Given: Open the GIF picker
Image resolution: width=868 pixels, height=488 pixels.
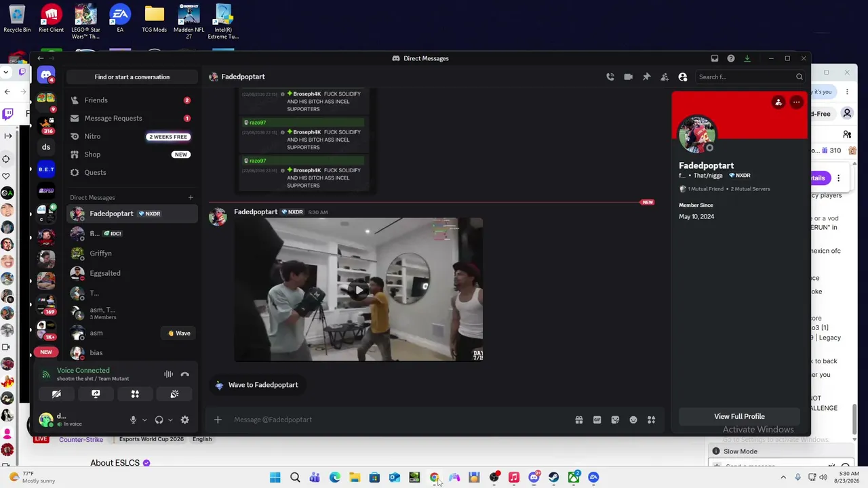Looking at the screenshot, I should point(597,420).
